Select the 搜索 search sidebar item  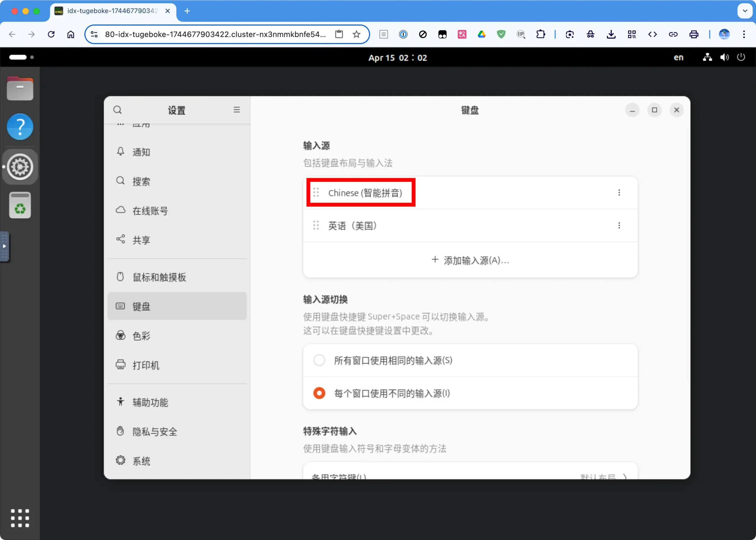coord(177,181)
